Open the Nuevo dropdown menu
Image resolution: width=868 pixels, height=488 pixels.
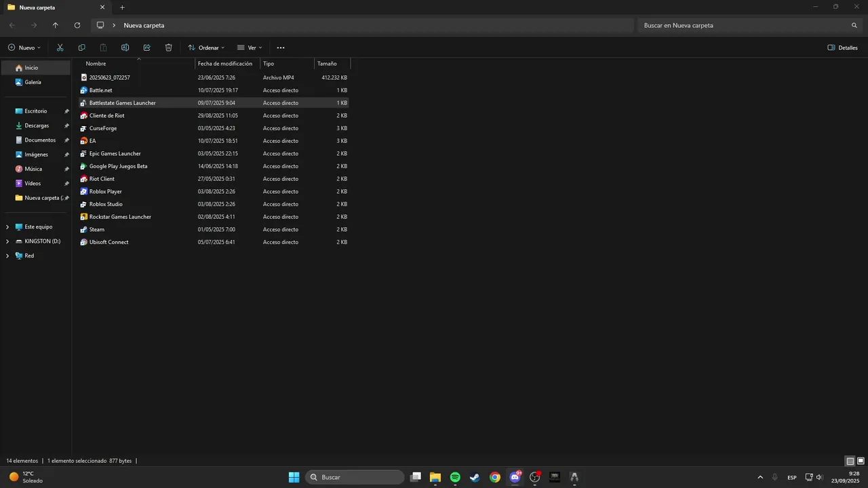(24, 47)
